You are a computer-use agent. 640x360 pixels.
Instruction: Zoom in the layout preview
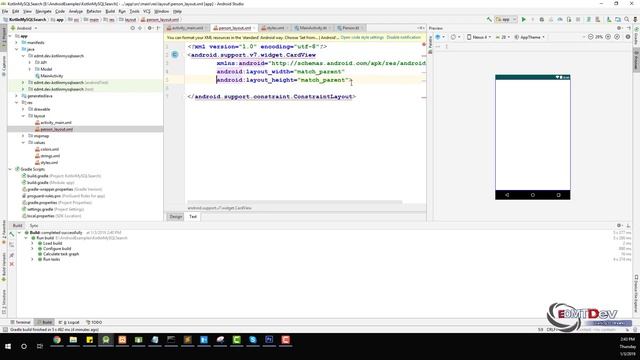[608, 37]
